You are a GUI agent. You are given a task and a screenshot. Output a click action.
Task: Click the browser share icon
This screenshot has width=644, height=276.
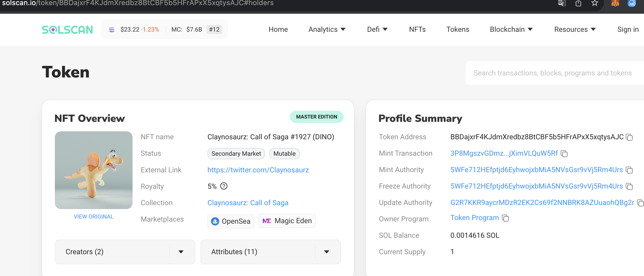[578, 3]
